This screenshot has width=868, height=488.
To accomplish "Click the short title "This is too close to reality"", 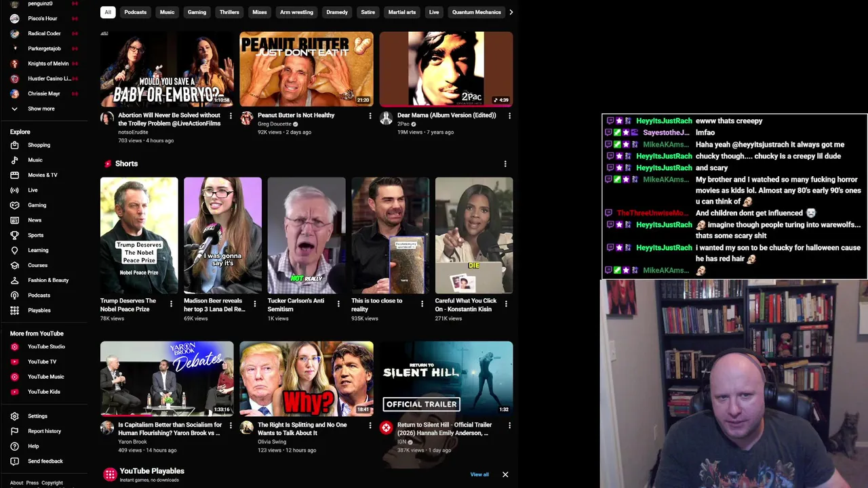I will (376, 305).
